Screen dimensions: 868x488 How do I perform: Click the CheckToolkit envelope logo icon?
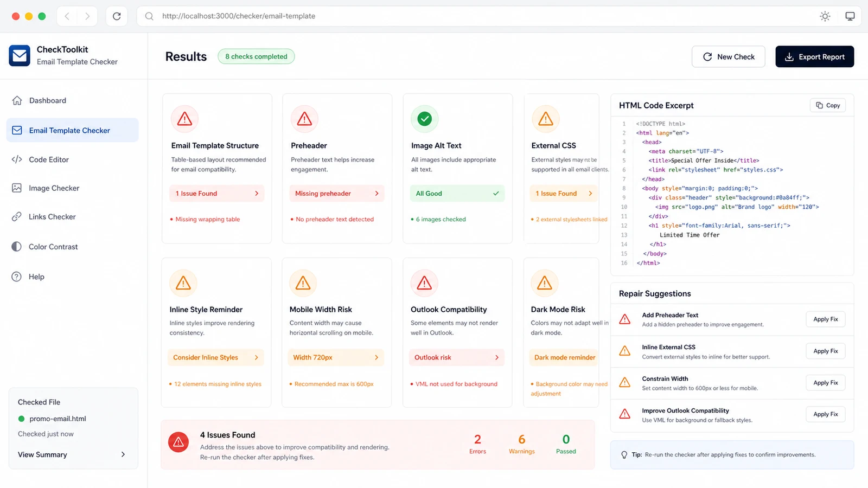pyautogui.click(x=20, y=55)
